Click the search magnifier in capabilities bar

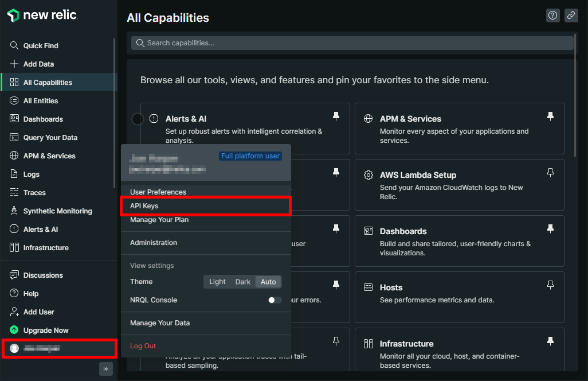click(x=140, y=43)
